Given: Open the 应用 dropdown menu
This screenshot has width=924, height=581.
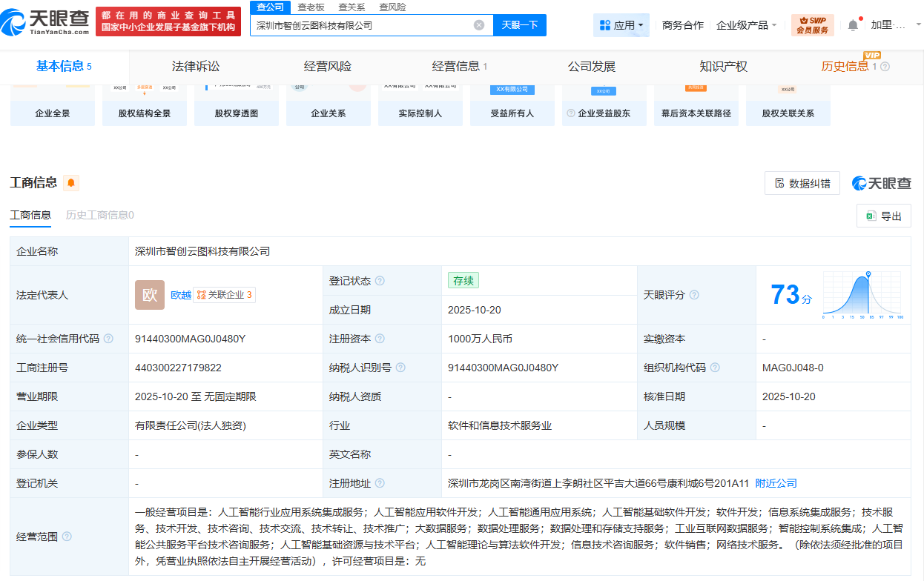Looking at the screenshot, I should [x=621, y=25].
